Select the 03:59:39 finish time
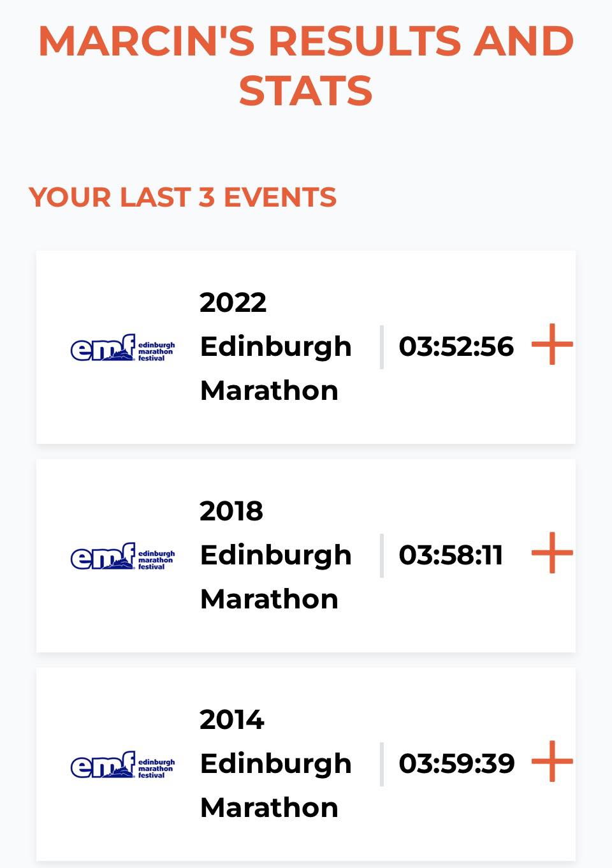 pyautogui.click(x=456, y=763)
